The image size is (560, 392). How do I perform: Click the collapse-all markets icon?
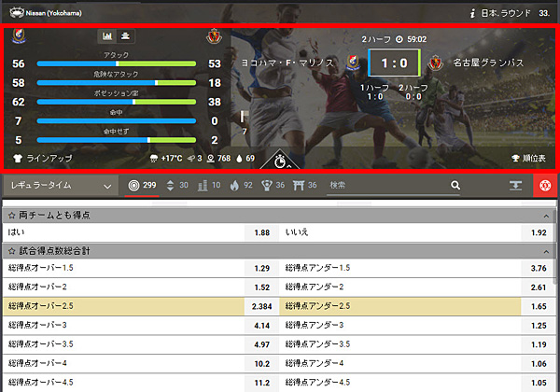(515, 186)
